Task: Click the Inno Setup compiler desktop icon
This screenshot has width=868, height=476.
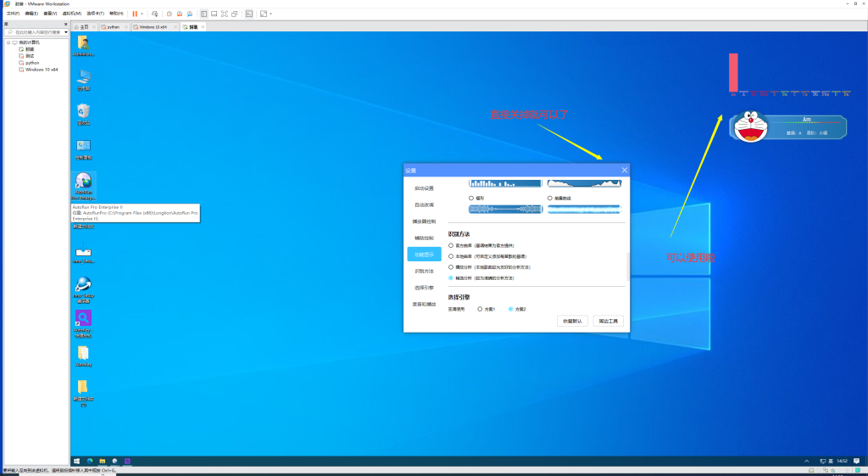Action: (84, 288)
